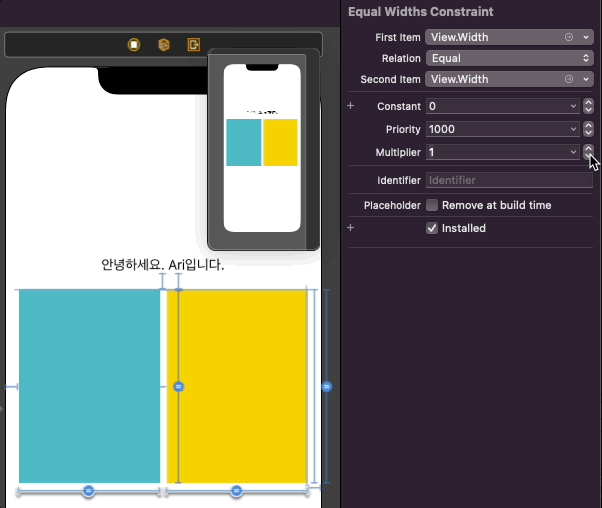Add variation with plus next to Constant

point(351,106)
